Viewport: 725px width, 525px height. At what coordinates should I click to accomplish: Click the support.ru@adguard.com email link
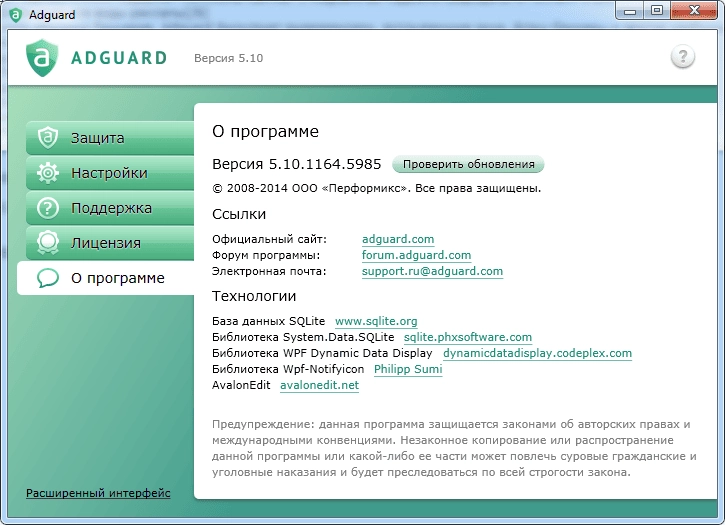432,271
